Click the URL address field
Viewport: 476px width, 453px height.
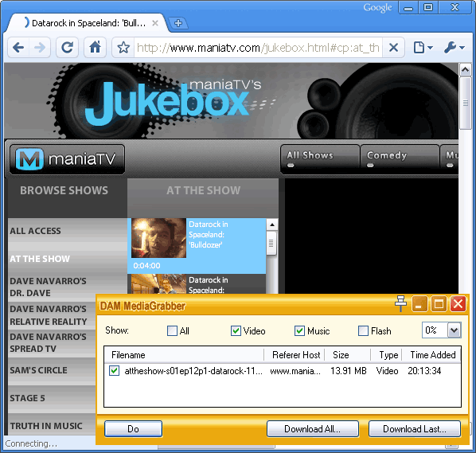259,48
